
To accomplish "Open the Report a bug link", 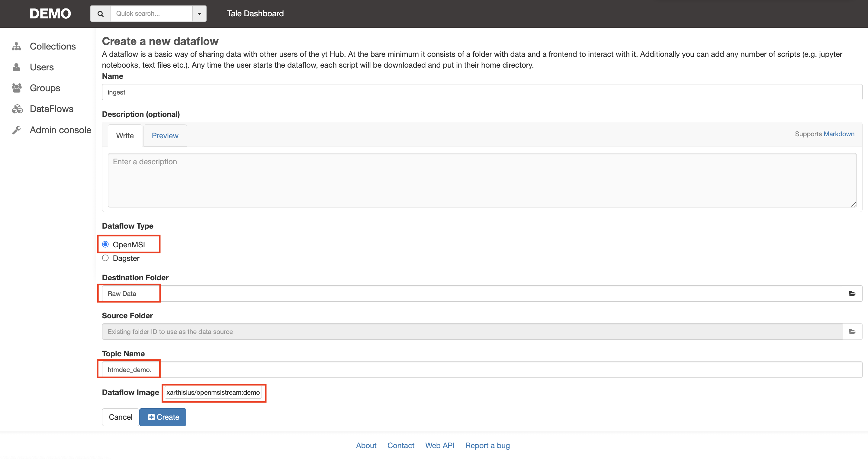I will pos(487,445).
